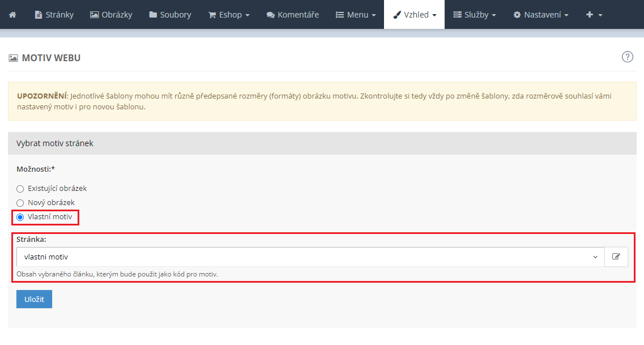Open the help question mark icon
644x345 pixels.
[x=627, y=57]
